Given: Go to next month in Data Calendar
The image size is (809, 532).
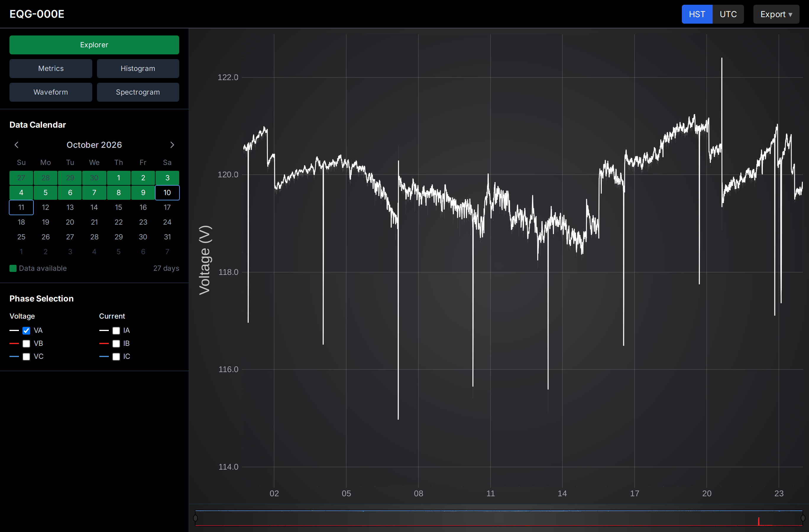Looking at the screenshot, I should (x=172, y=145).
